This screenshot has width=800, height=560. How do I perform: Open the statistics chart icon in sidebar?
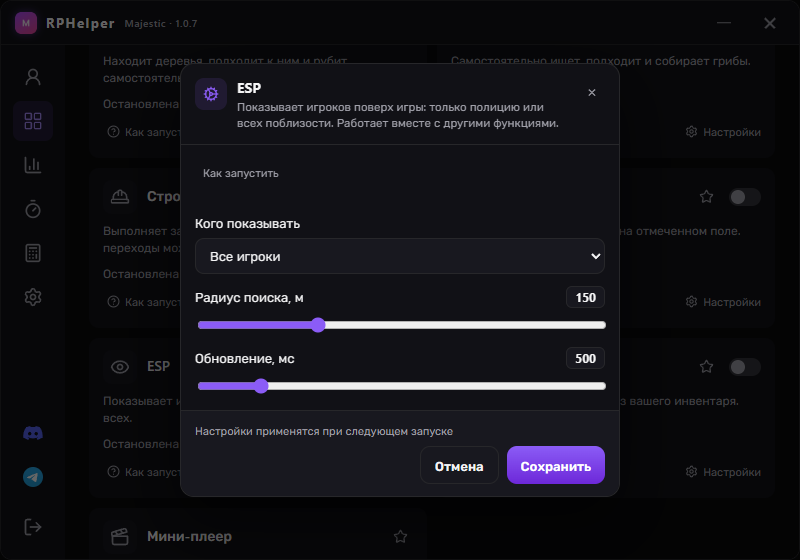tap(33, 165)
